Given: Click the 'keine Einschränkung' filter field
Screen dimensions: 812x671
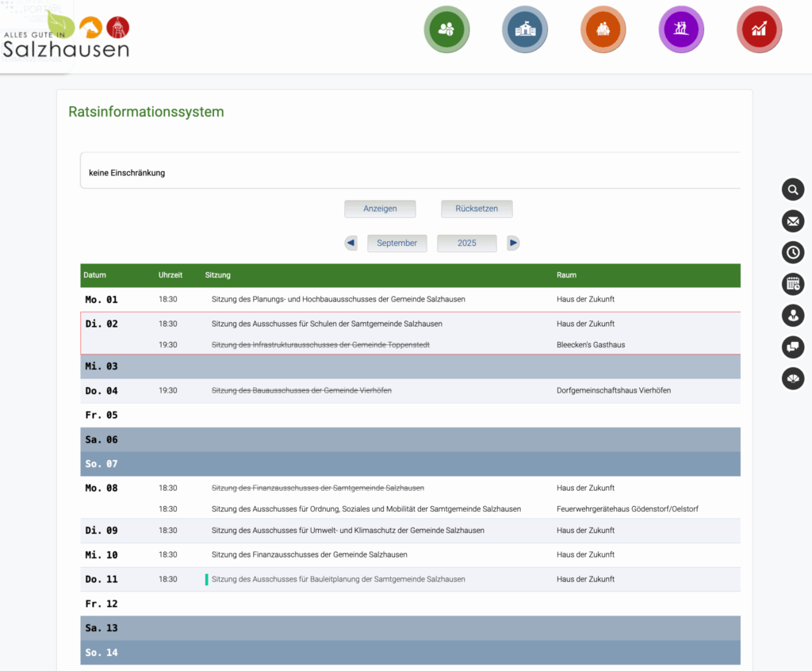Looking at the screenshot, I should 410,172.
